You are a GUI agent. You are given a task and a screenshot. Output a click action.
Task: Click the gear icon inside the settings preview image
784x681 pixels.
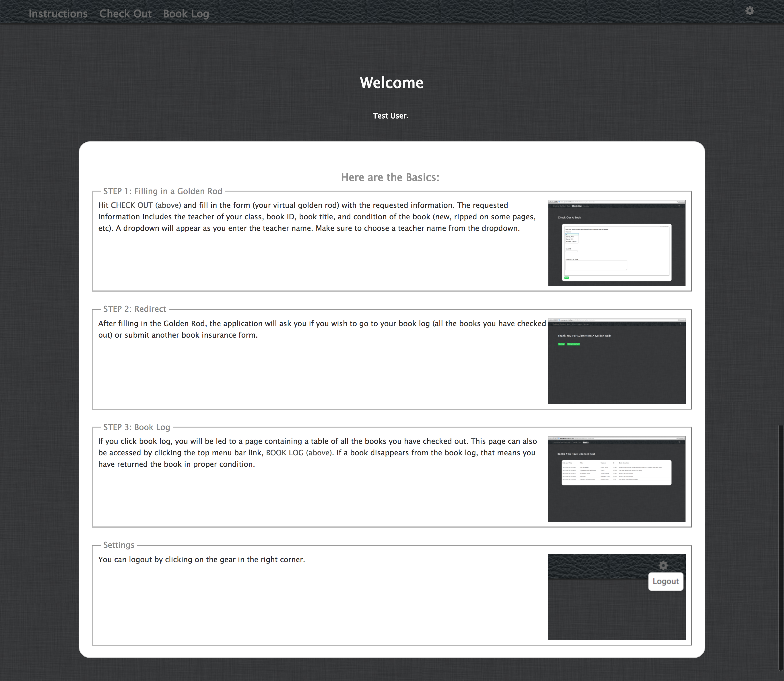[x=663, y=566]
